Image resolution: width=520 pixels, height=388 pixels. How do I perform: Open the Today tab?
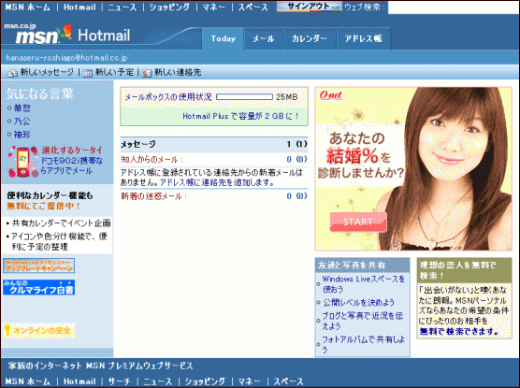coord(223,39)
